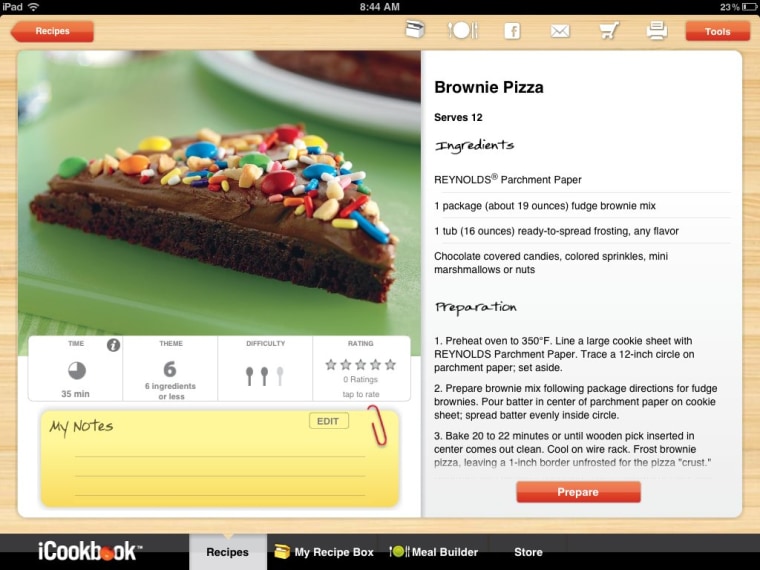The height and width of the screenshot is (570, 760).
Task: Select the Recipes bottom tab
Action: click(228, 552)
